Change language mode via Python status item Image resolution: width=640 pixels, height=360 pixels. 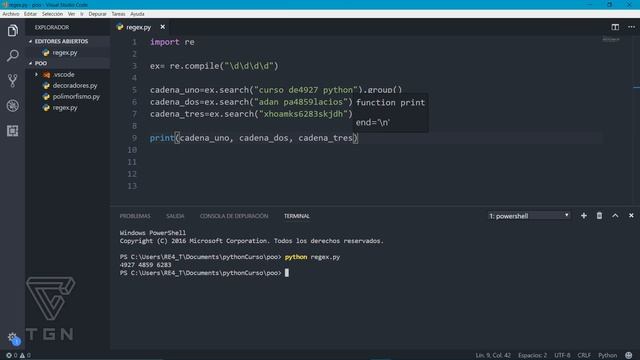607,356
